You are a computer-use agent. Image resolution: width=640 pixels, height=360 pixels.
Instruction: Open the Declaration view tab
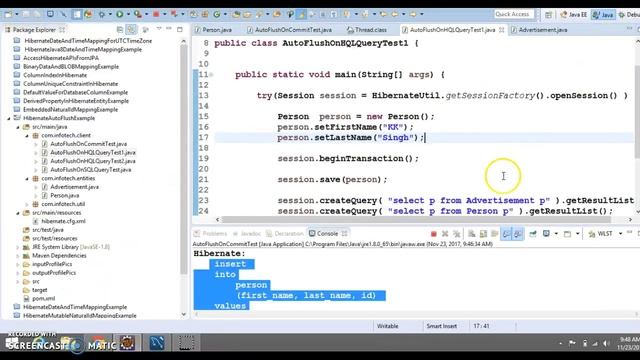pyautogui.click(x=284, y=234)
